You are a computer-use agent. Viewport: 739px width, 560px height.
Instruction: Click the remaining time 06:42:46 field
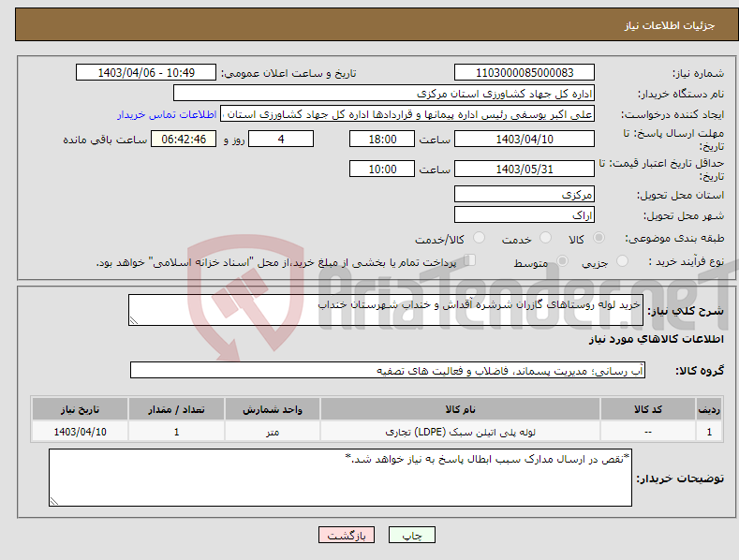(184, 139)
